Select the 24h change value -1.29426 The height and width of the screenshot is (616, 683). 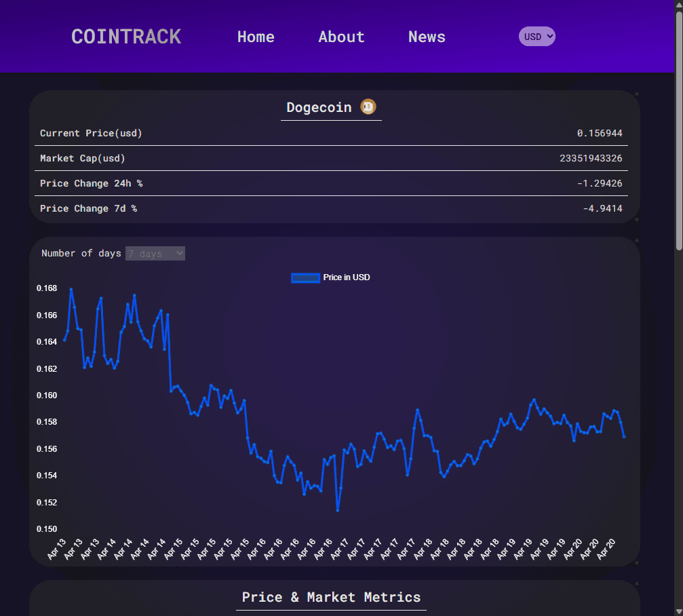pyautogui.click(x=600, y=183)
